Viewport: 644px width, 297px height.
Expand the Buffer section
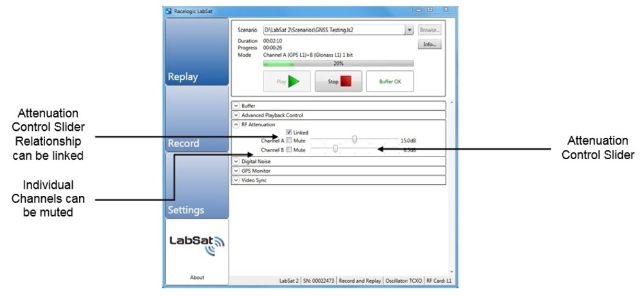coord(236,106)
